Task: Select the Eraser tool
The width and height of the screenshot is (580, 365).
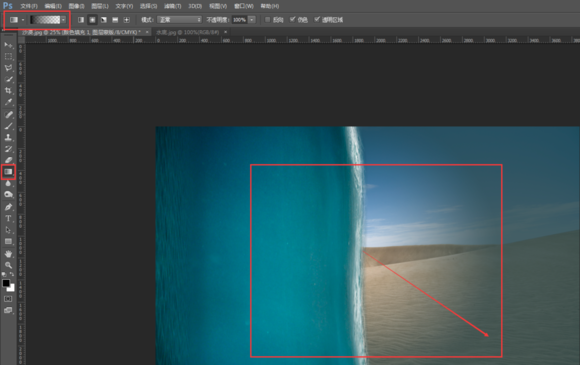Action: pyautogui.click(x=8, y=160)
